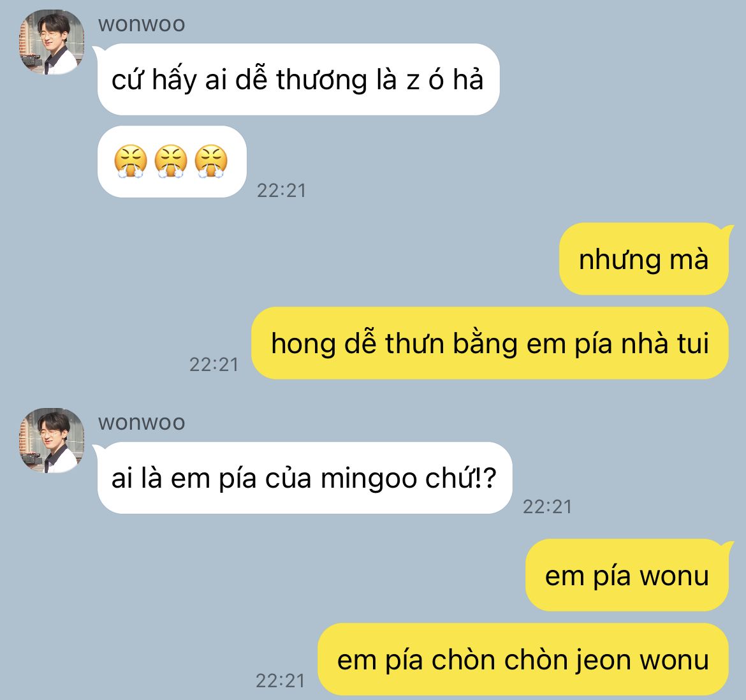The image size is (746, 700).
Task: Tap message 'cứ hấy ai dễ thương là z ó hả'
Action: coord(298,80)
